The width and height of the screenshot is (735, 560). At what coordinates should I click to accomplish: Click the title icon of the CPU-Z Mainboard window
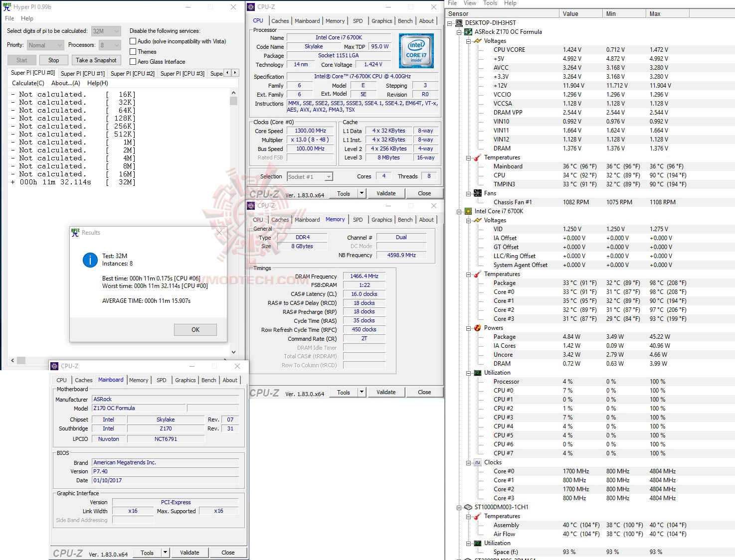(55, 366)
